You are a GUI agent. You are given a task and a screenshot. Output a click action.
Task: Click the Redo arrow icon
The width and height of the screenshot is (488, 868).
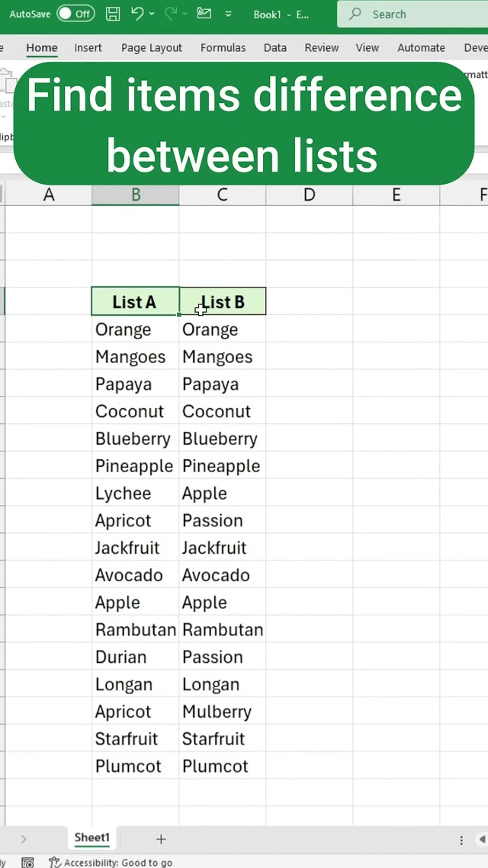tap(171, 14)
